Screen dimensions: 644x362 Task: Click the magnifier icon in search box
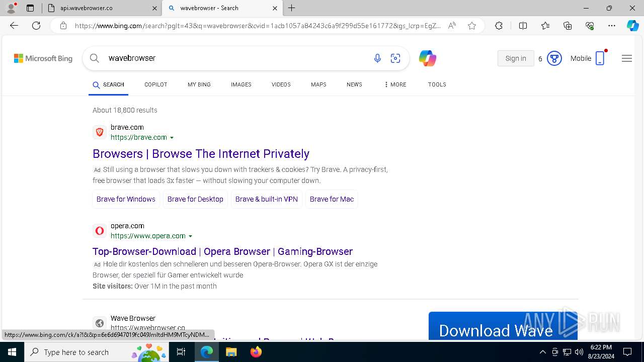(94, 58)
